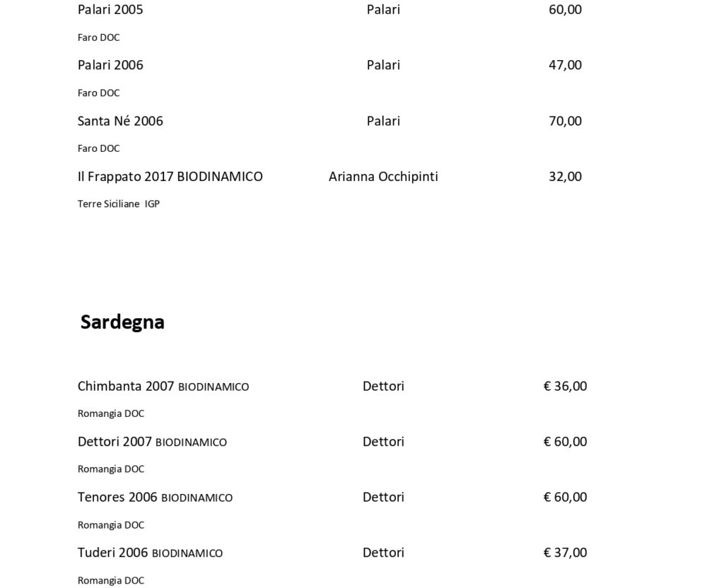Click the 70,00 price for Santa Né
This screenshot has height=588, width=724.
(565, 121)
